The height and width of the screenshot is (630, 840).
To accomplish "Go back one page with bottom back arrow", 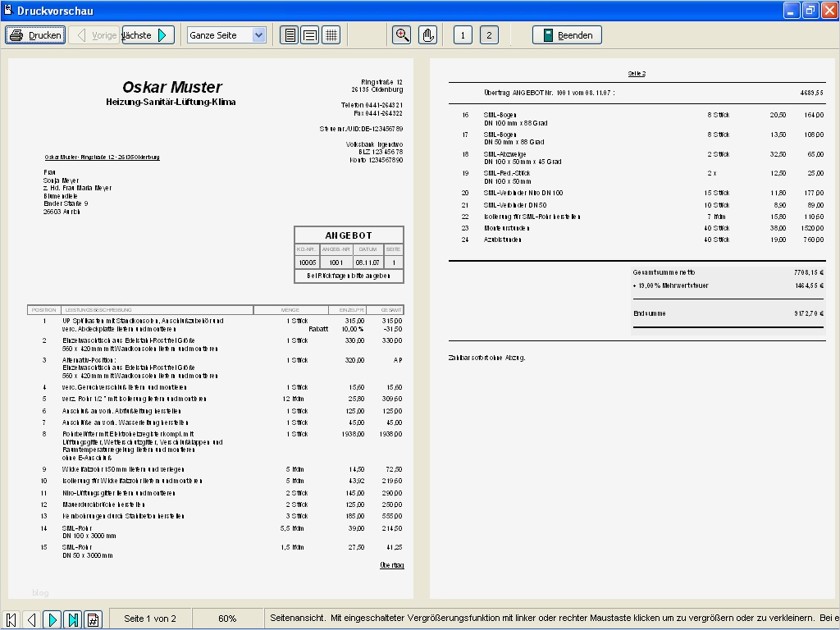I will pos(30,619).
